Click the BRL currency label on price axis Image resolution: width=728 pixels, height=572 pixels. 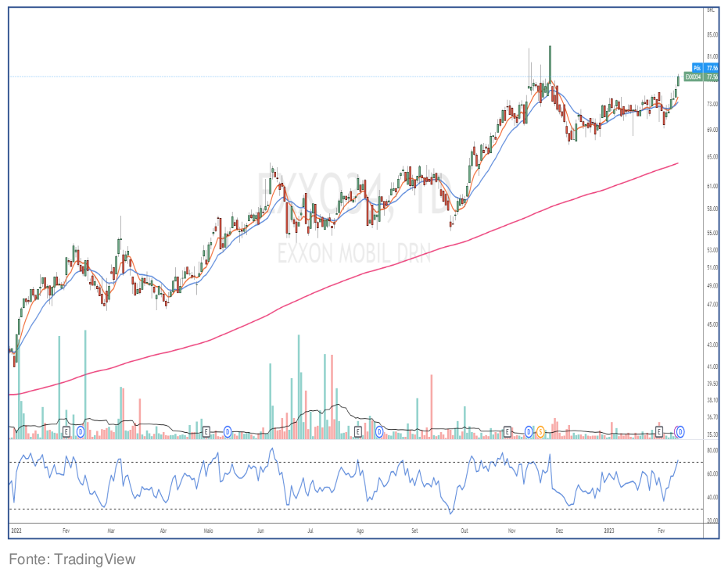point(711,9)
